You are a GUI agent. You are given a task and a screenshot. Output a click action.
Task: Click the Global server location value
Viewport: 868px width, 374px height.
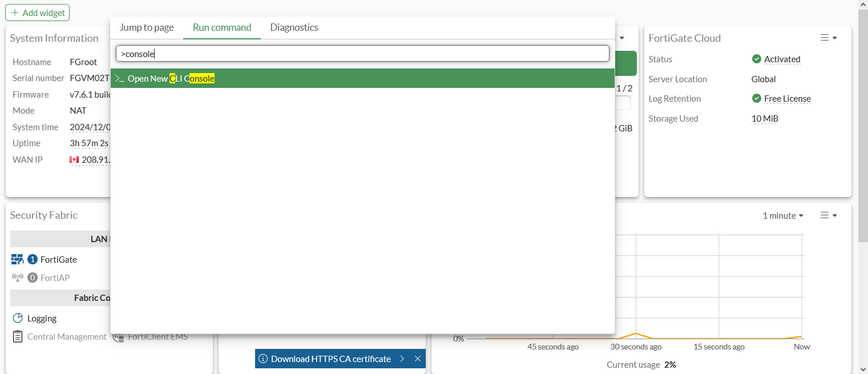click(x=764, y=79)
